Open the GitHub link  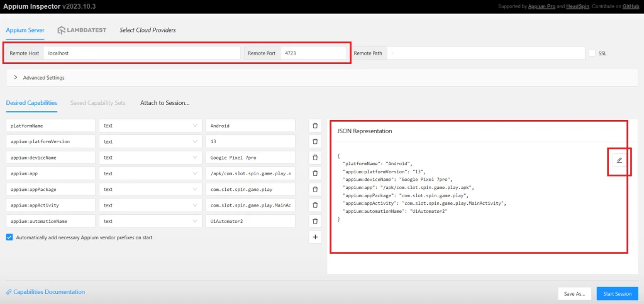coord(632,6)
